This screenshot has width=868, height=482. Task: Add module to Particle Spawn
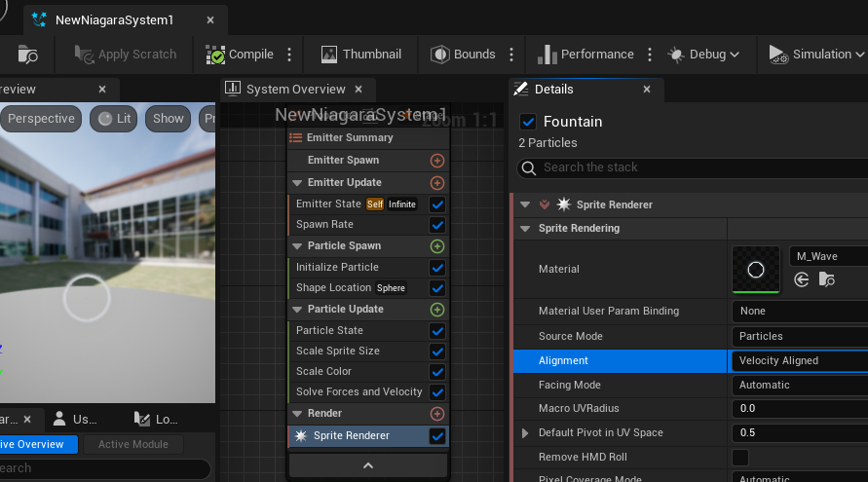click(437, 246)
